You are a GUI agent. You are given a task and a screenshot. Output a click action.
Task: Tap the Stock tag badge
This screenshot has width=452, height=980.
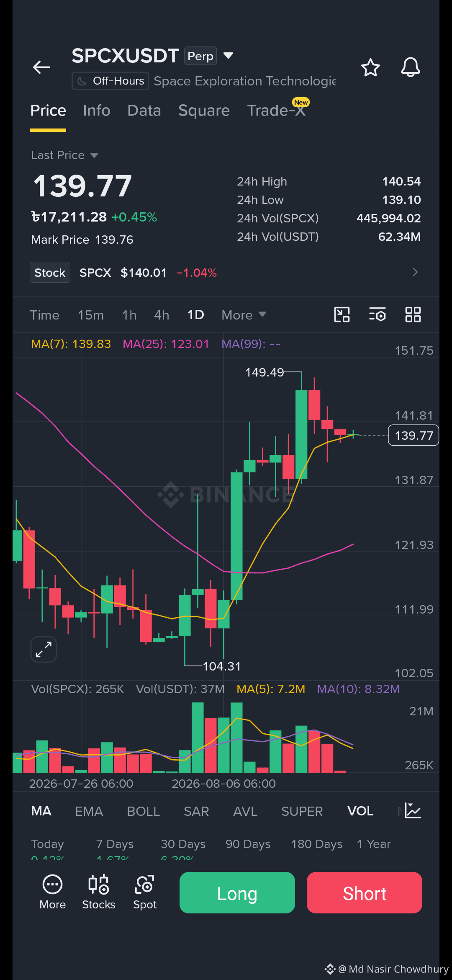[50, 273]
